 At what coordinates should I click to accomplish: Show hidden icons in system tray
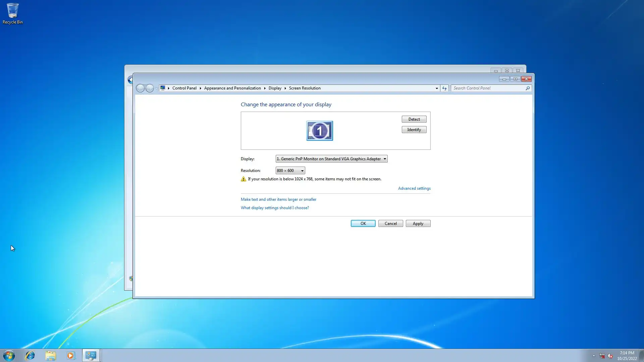pos(594,356)
